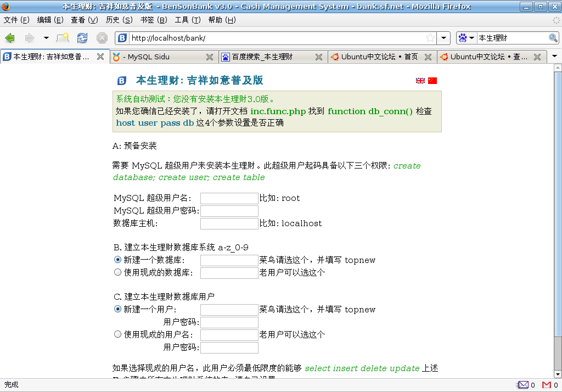Close the MySQL Sidu tab
Viewport: 562px width, 392px height.
pos(210,57)
